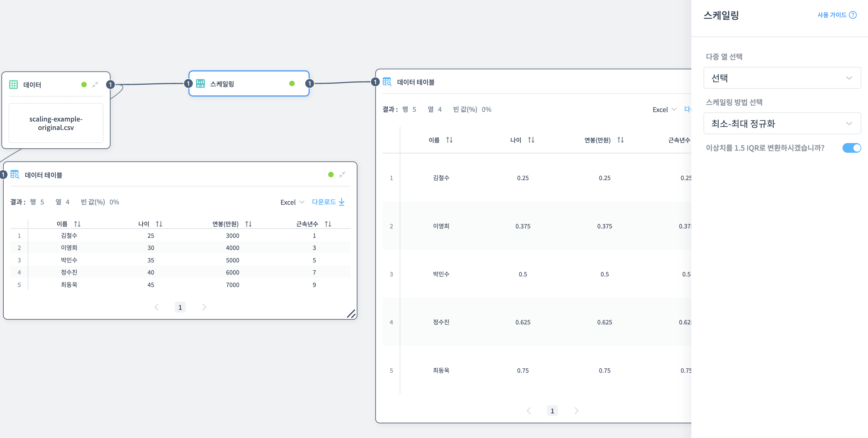Click the green grid icon on the 데이터 node
The image size is (868, 438).
[x=13, y=85]
